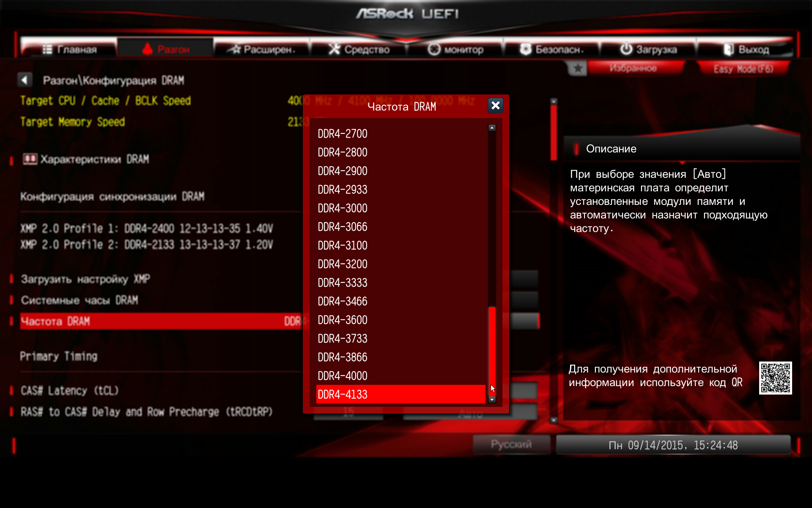
Task: Click the scroll up arrow in list
Action: tap(492, 128)
